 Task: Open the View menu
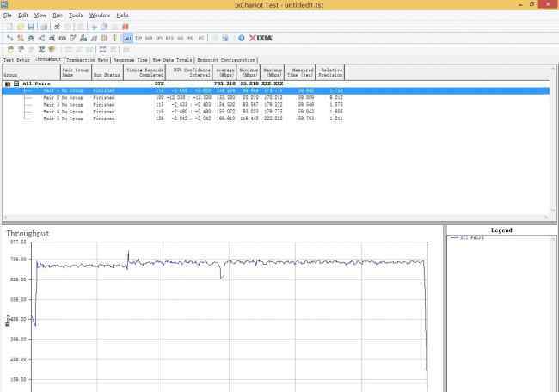pyautogui.click(x=40, y=15)
